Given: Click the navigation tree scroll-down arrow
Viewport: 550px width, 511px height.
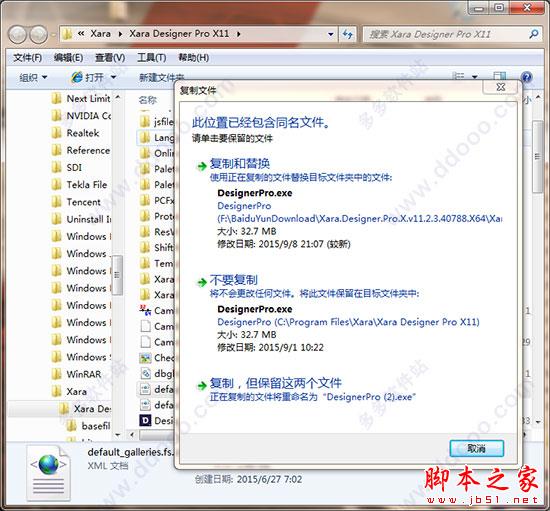Looking at the screenshot, I should [118, 435].
